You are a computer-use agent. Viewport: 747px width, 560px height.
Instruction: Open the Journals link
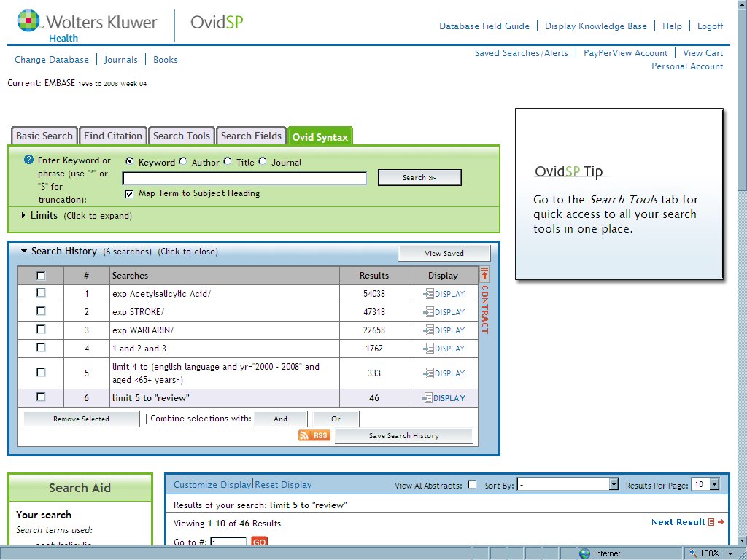click(121, 60)
